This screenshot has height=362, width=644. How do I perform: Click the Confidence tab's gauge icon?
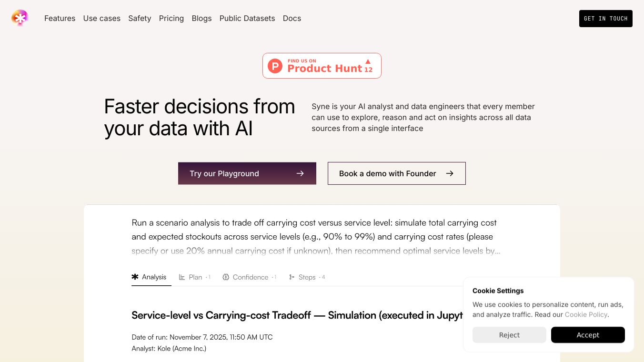click(226, 277)
